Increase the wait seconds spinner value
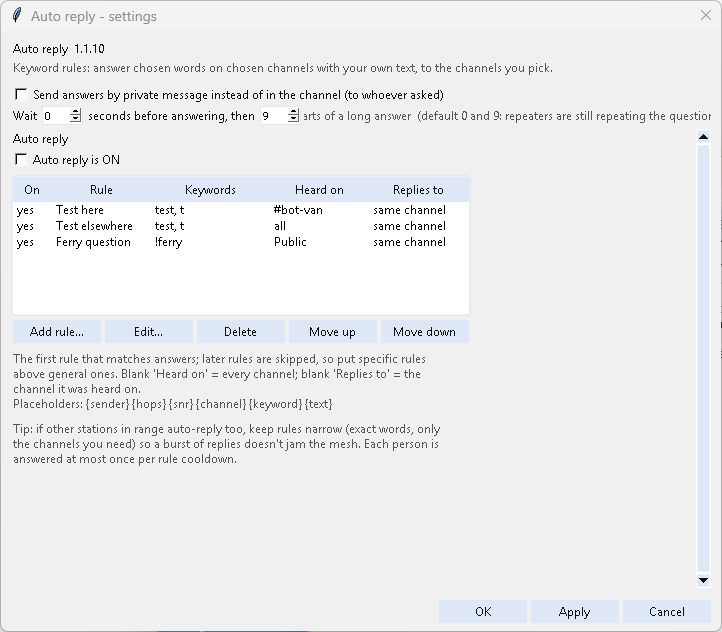The width and height of the screenshot is (722, 632). [76, 112]
